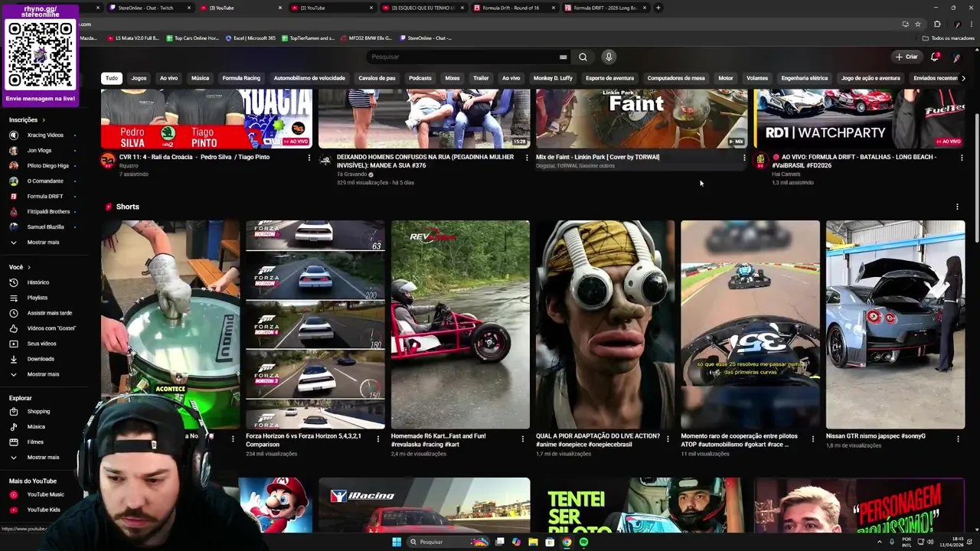Open Chrome three-dot menu
The width and height of the screenshot is (980, 551).
click(x=971, y=24)
